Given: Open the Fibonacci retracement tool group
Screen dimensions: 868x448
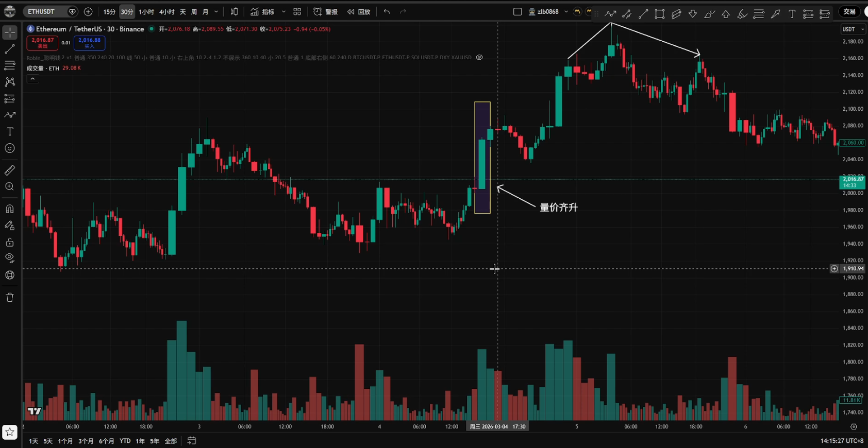Looking at the screenshot, I should pyautogui.click(x=10, y=65).
